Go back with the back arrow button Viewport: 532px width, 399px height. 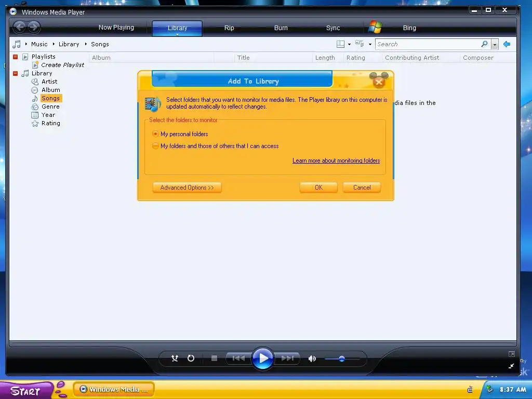pos(20,27)
